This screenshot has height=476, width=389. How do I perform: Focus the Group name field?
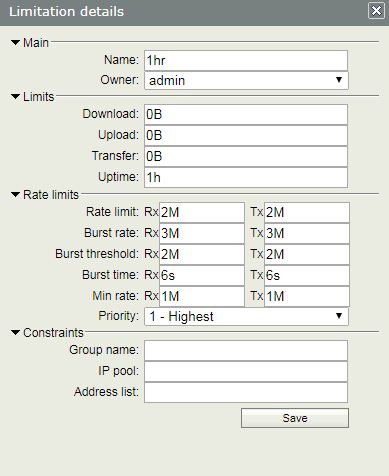pyautogui.click(x=246, y=350)
